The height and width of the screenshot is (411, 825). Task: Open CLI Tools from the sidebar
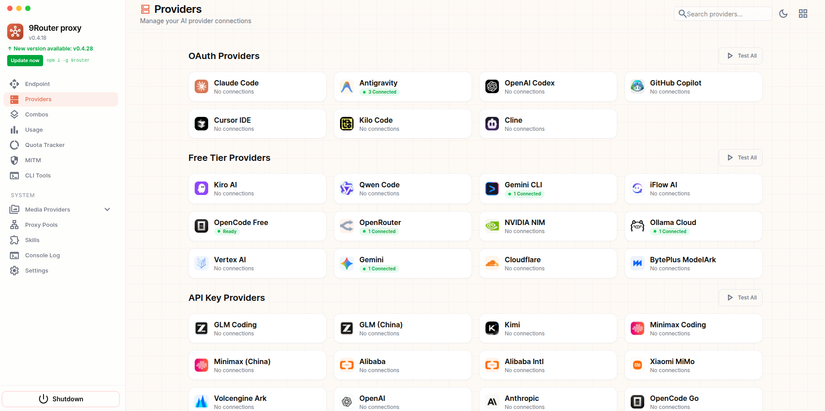click(x=61, y=175)
